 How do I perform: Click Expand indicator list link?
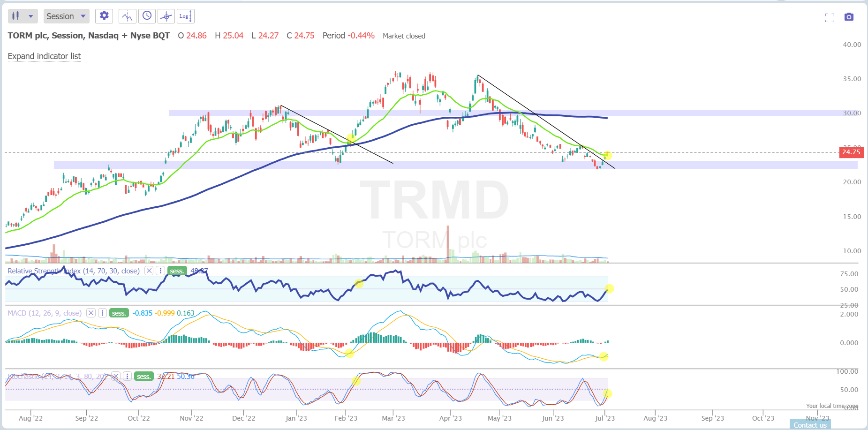[x=44, y=56]
